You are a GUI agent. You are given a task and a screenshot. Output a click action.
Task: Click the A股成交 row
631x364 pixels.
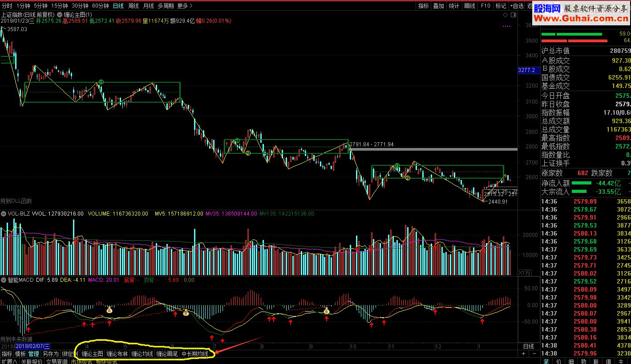tap(586, 60)
